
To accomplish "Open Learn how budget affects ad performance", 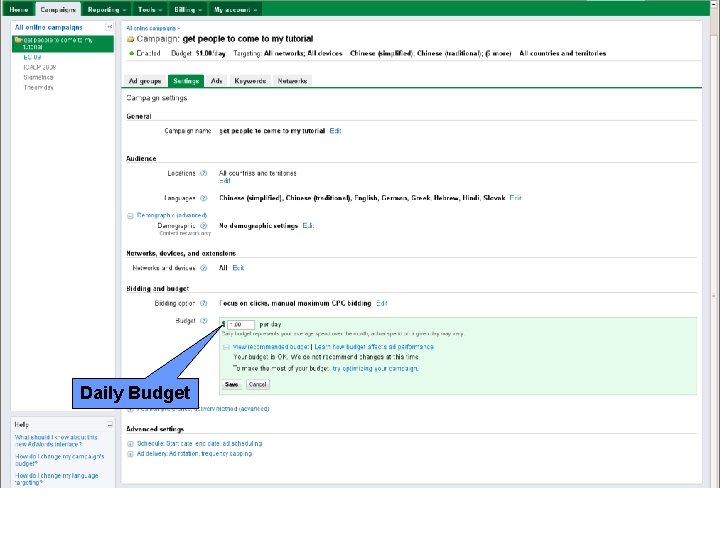I will coord(374,347).
